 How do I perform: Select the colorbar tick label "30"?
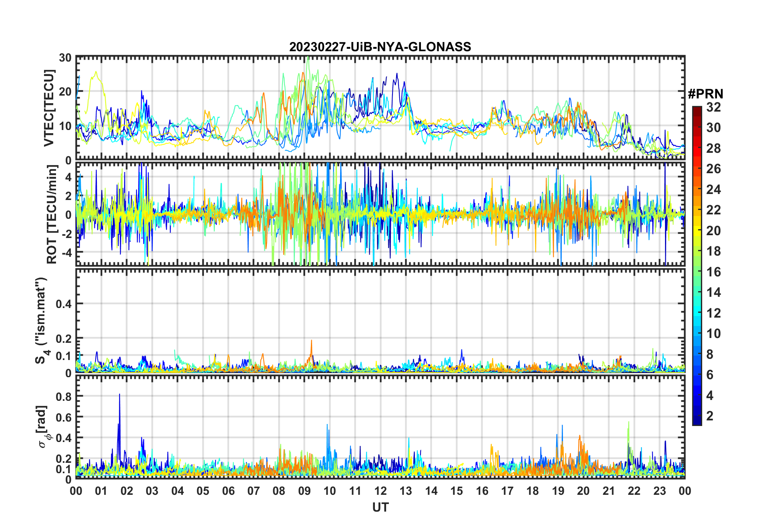[713, 128]
